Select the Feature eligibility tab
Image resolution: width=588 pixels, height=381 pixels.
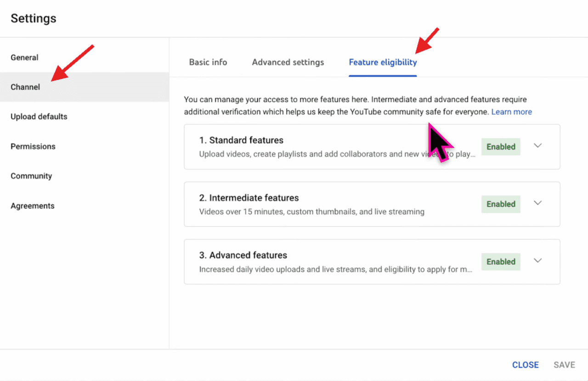pyautogui.click(x=383, y=62)
